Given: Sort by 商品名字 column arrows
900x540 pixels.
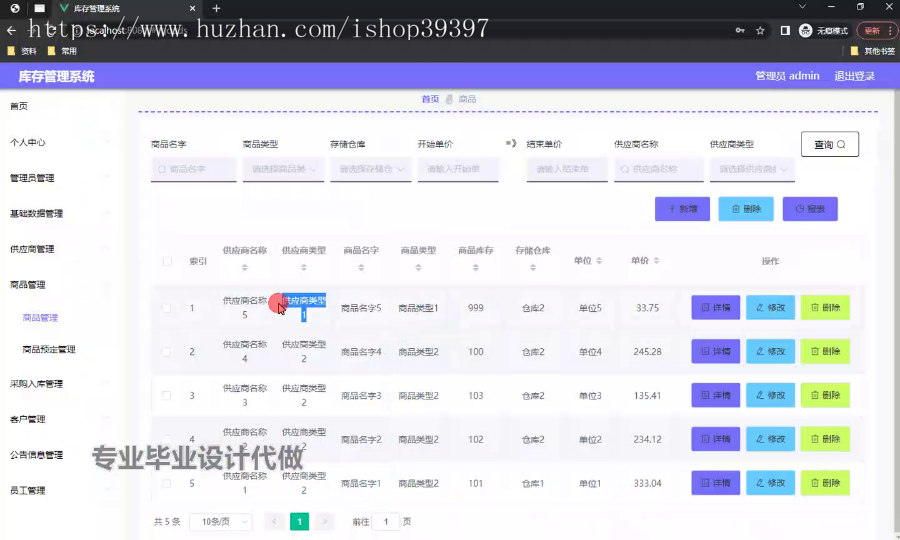Looking at the screenshot, I should 361,267.
